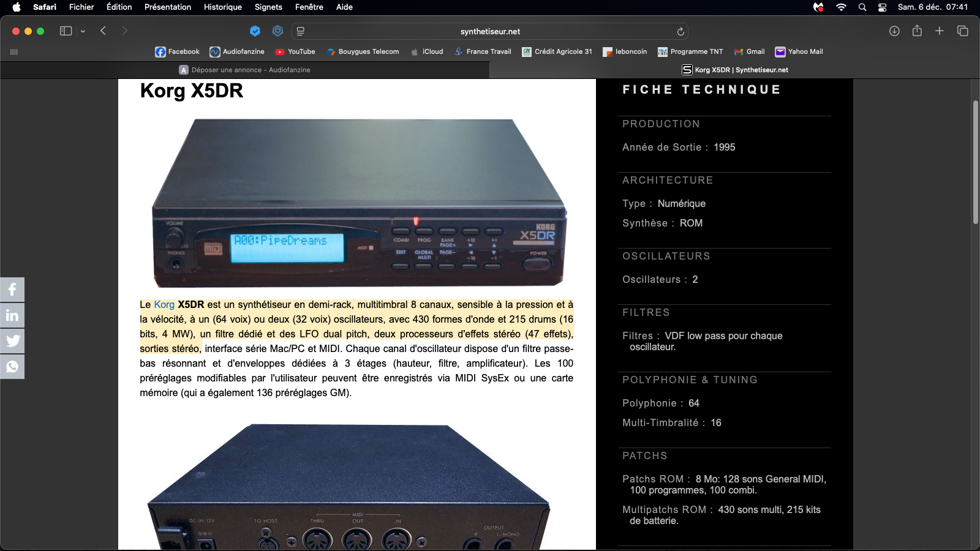Open the leboncoin bookmark
980x551 pixels.
pos(625,52)
